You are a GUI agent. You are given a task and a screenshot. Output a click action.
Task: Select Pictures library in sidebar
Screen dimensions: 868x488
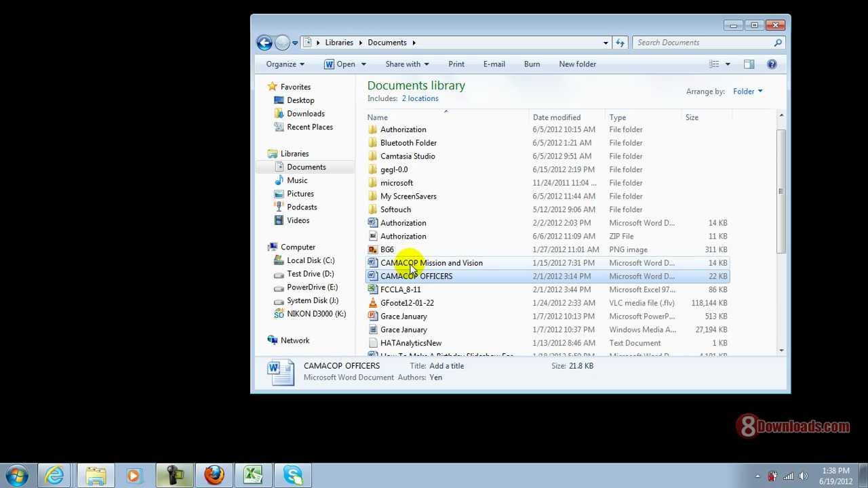pyautogui.click(x=300, y=194)
